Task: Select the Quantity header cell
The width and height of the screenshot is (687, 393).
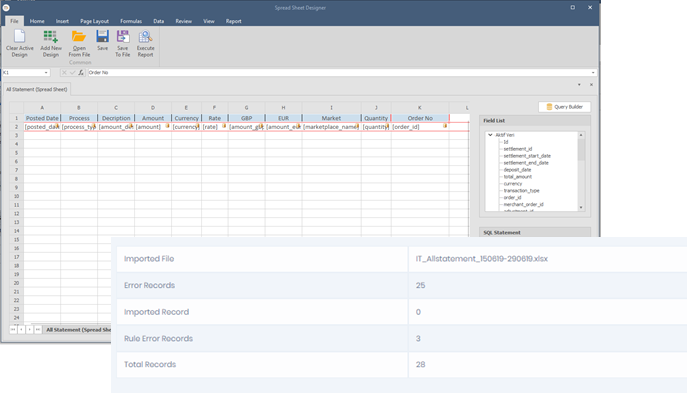Action: pos(376,118)
